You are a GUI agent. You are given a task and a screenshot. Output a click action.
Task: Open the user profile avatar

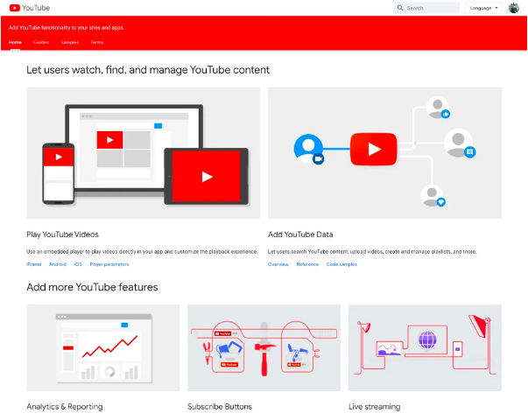pyautogui.click(x=513, y=8)
